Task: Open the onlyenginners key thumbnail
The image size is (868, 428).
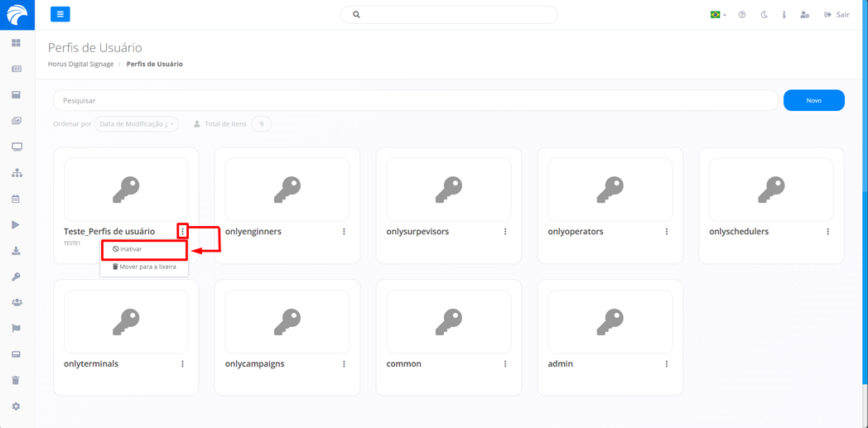Action: click(x=287, y=190)
